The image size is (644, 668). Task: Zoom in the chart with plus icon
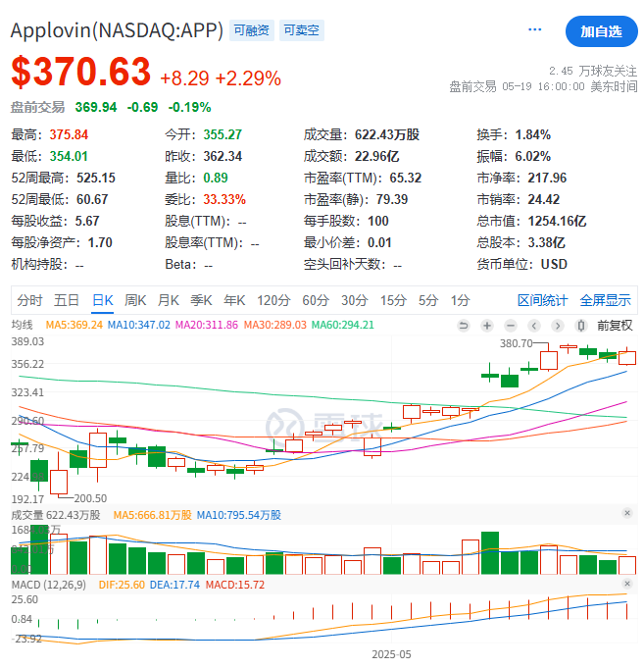[487, 326]
